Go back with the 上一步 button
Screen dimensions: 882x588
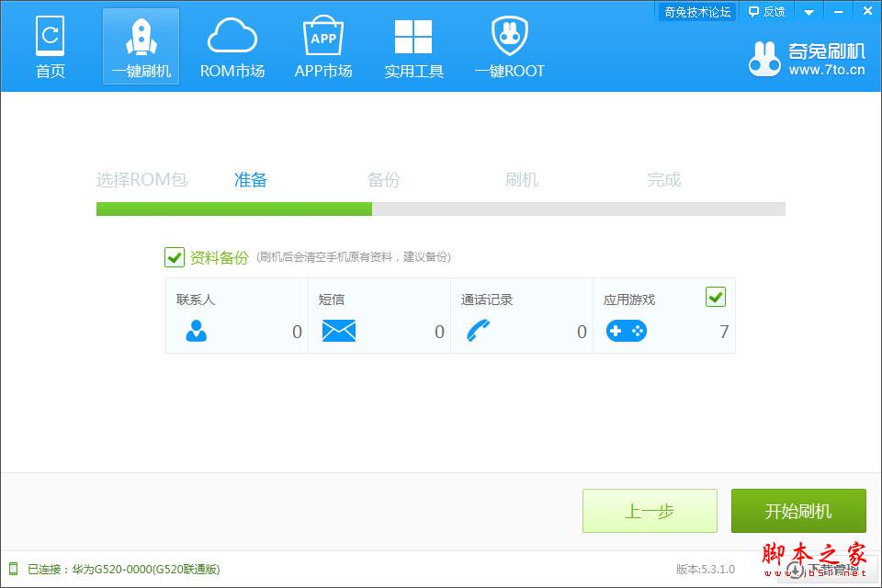650,511
